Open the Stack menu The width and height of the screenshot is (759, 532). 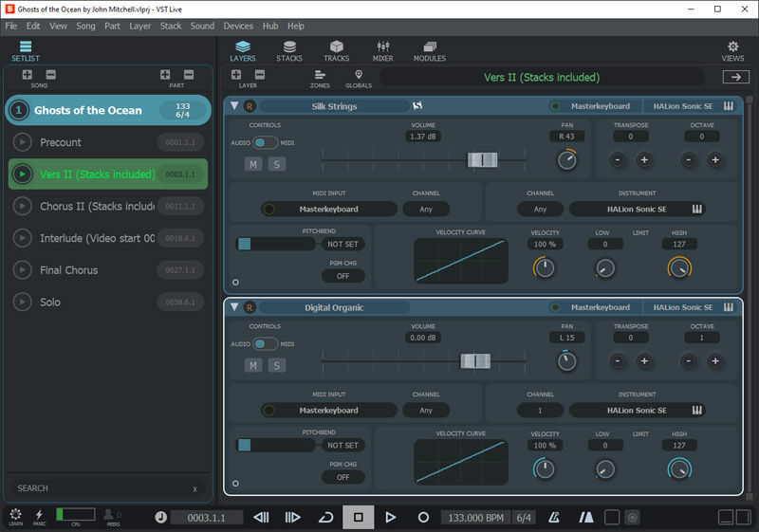[x=171, y=26]
